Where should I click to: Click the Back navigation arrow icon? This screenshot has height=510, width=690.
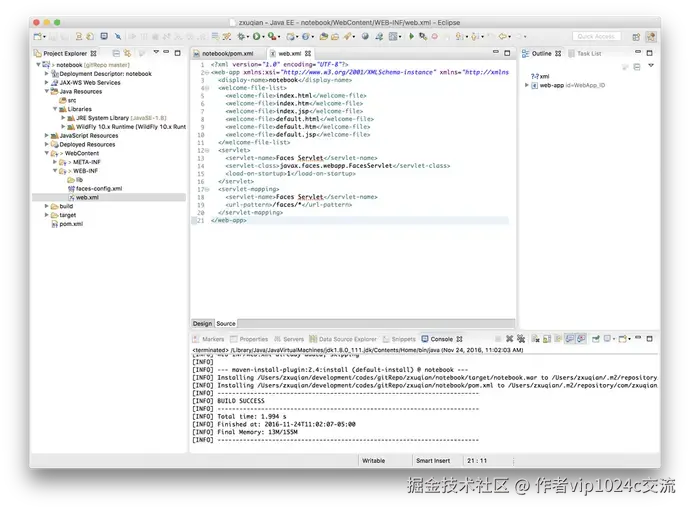(502, 37)
